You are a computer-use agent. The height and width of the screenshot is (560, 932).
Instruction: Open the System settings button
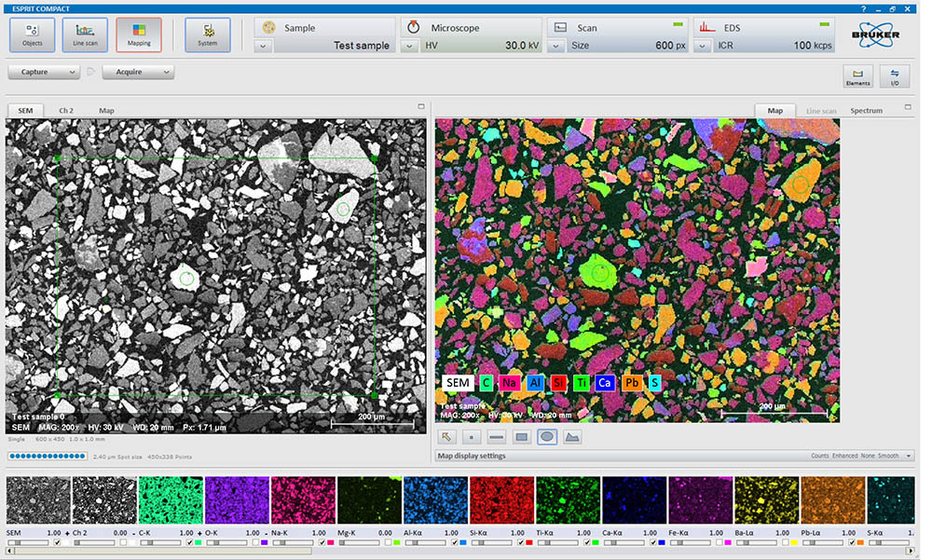pyautogui.click(x=207, y=34)
